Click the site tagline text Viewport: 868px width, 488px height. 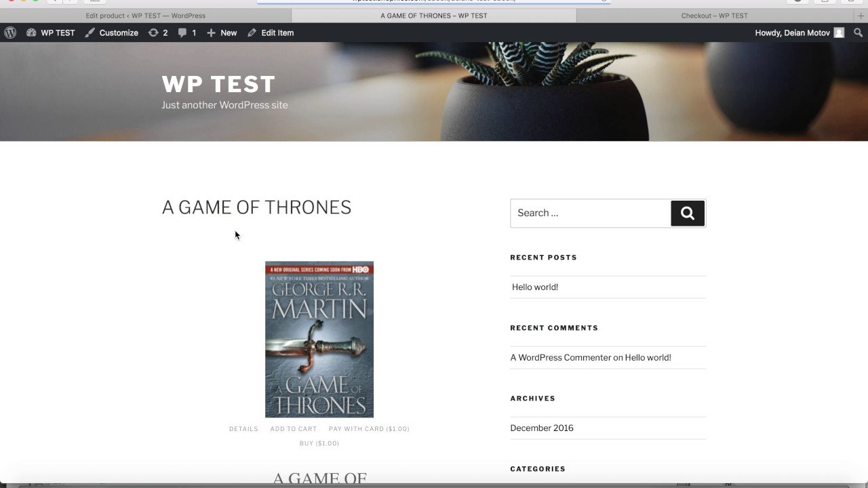[x=224, y=105]
